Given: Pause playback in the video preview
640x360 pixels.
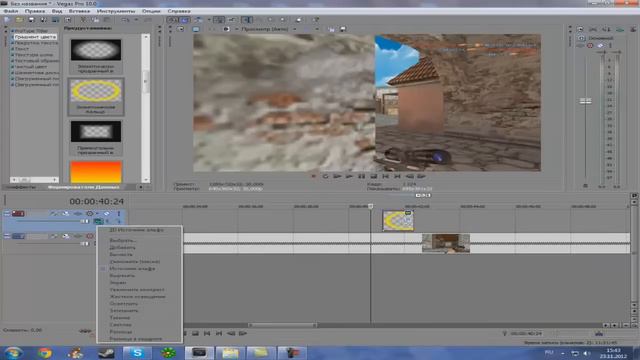Looking at the screenshot, I should point(362,176).
